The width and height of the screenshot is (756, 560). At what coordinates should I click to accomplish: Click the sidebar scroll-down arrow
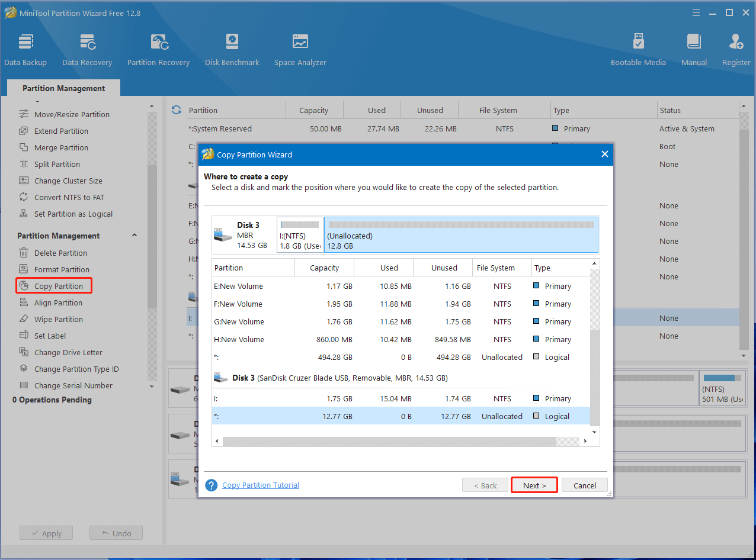pos(152,387)
